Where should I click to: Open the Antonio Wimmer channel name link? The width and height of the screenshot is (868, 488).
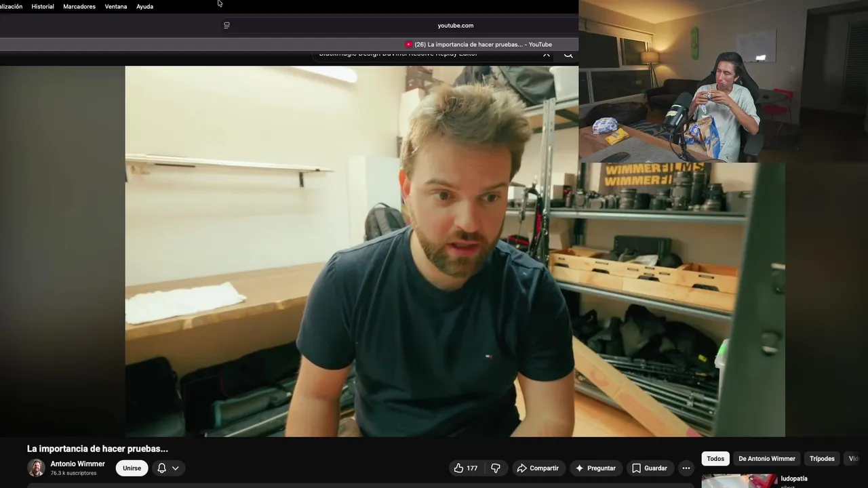tap(77, 464)
